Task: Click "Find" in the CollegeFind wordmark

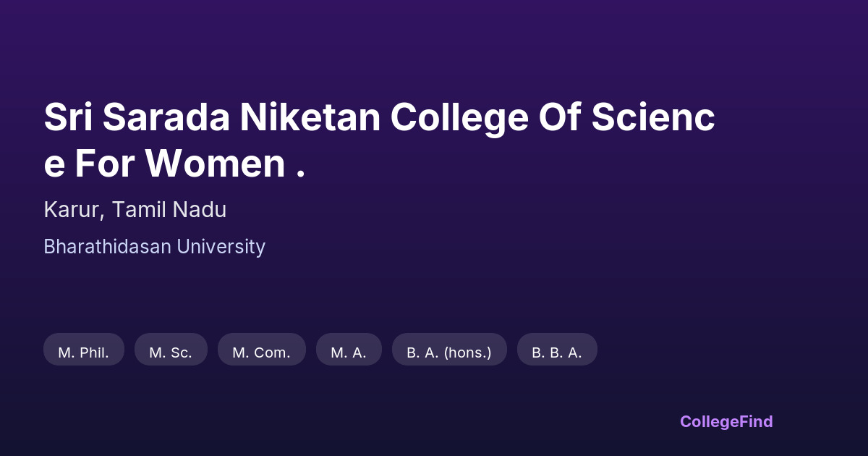Action: pyautogui.click(x=756, y=421)
